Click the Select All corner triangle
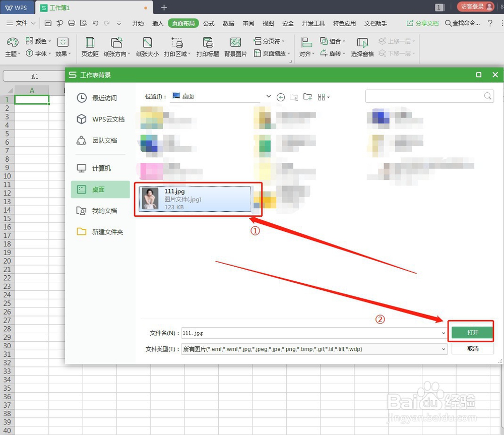Viewport: 504px width, 435px height. pos(8,90)
